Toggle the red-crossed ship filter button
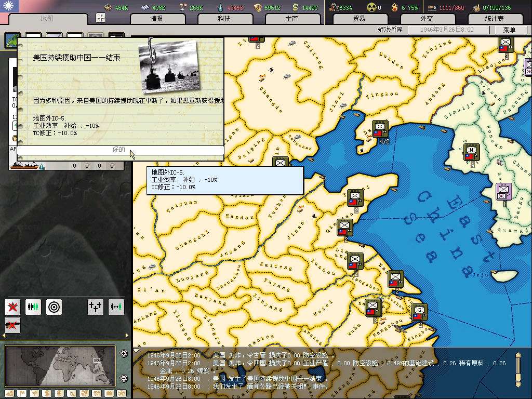 tap(12, 325)
